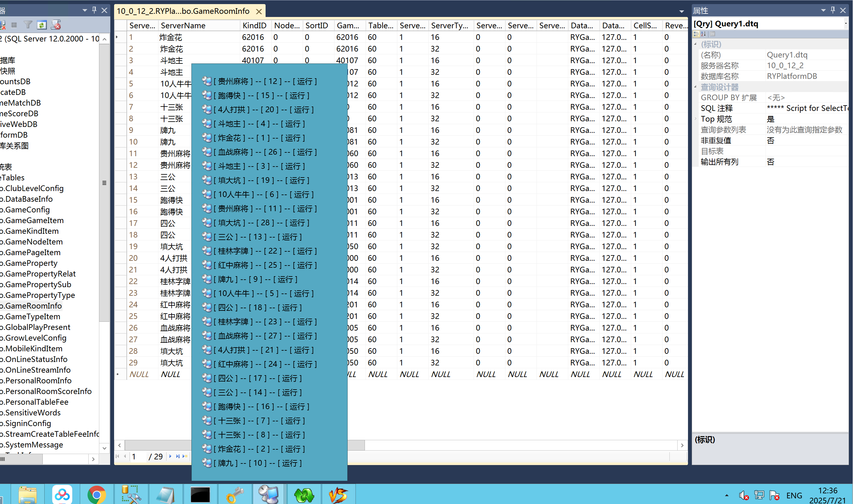Click the refresh icon in Object Explorer toolbar
Screen dimensions: 853x504
[x=42, y=25]
